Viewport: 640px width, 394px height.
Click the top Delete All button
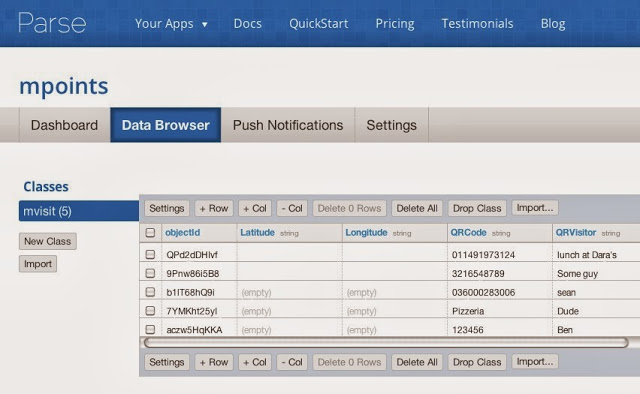coord(417,208)
